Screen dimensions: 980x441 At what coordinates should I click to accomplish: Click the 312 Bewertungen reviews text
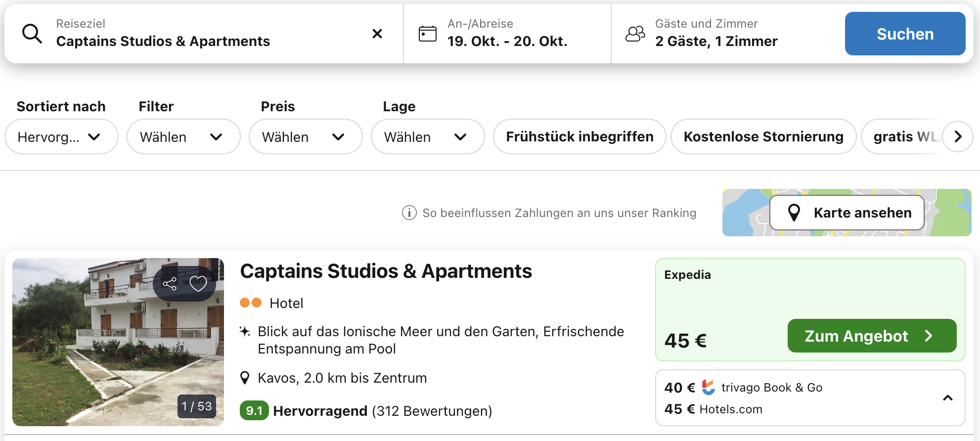[x=432, y=411]
